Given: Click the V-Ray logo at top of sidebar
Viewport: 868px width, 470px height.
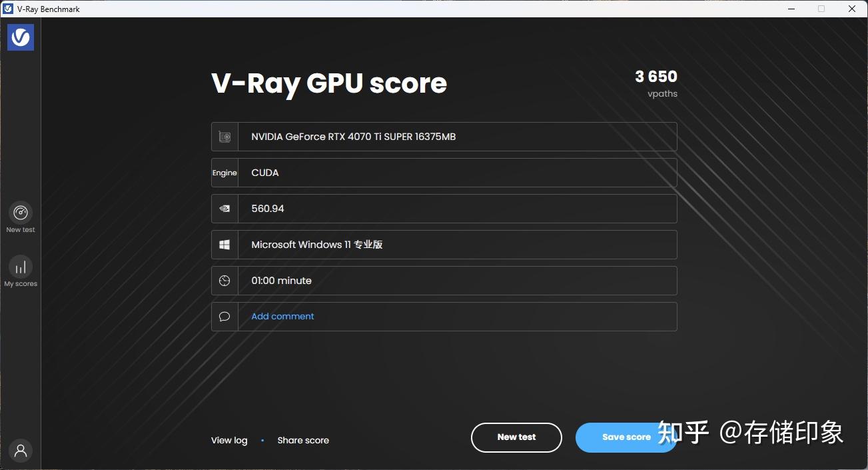Looking at the screenshot, I should pos(20,37).
